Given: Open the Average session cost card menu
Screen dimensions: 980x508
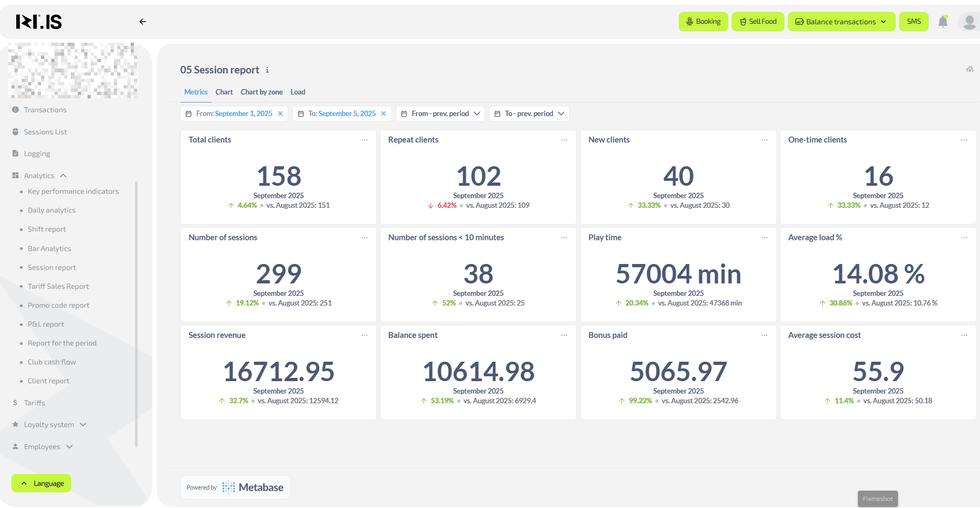Looking at the screenshot, I should [964, 335].
